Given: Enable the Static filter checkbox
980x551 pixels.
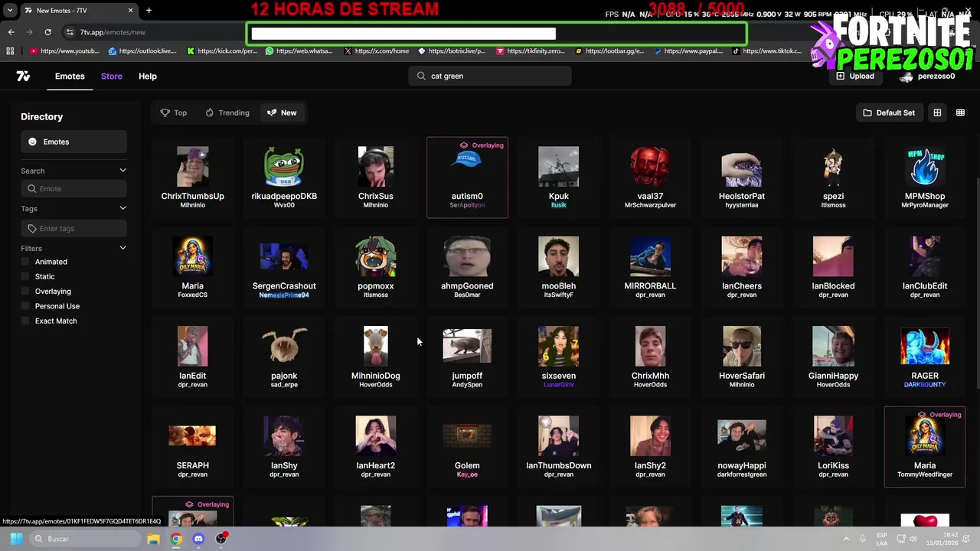Looking at the screenshot, I should pyautogui.click(x=25, y=276).
